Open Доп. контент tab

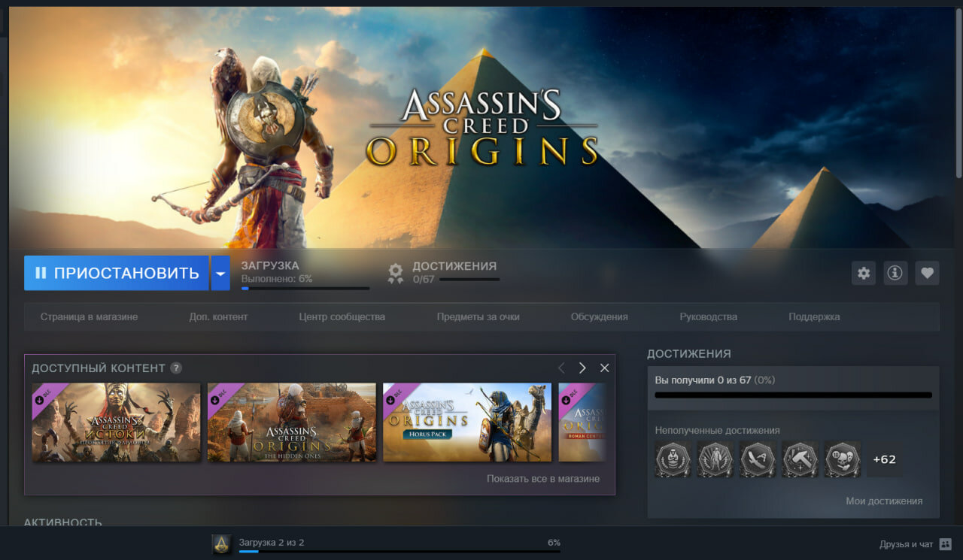pyautogui.click(x=218, y=317)
